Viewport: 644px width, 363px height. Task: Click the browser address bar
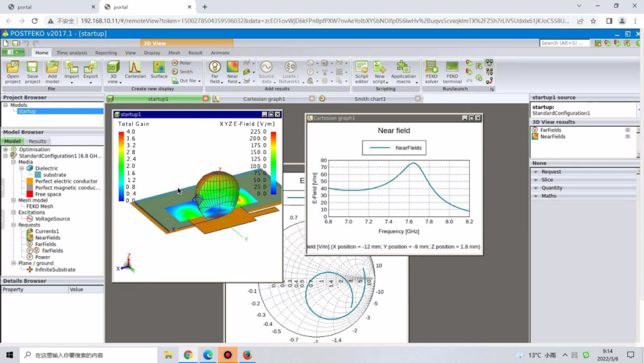click(324, 20)
